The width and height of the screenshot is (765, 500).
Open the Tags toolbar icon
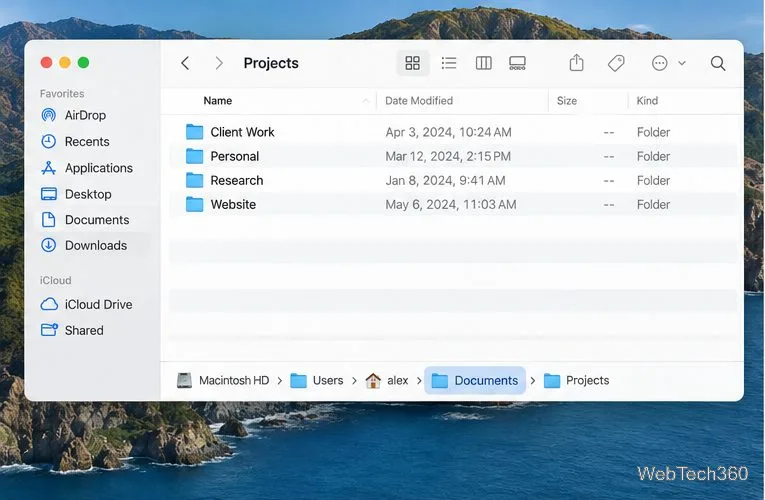616,63
